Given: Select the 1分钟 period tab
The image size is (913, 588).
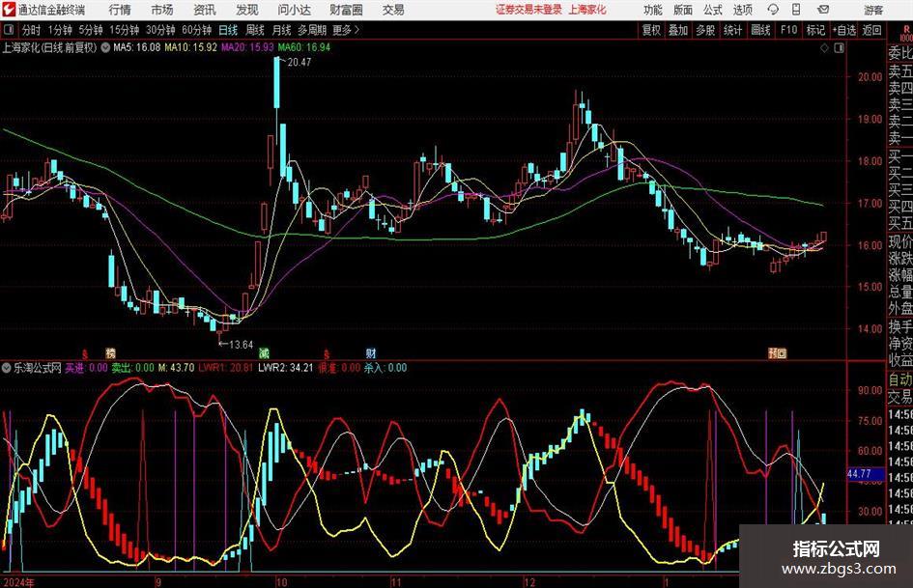Looking at the screenshot, I should (x=59, y=30).
